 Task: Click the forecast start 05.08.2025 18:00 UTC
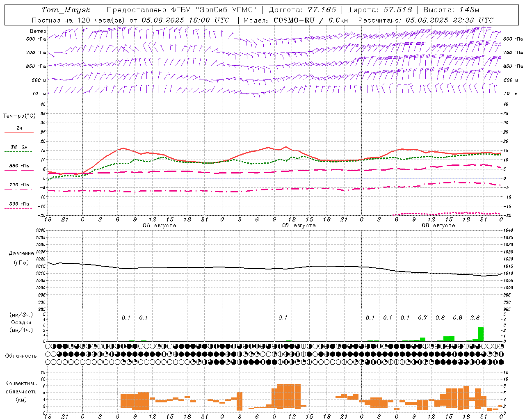point(185,20)
